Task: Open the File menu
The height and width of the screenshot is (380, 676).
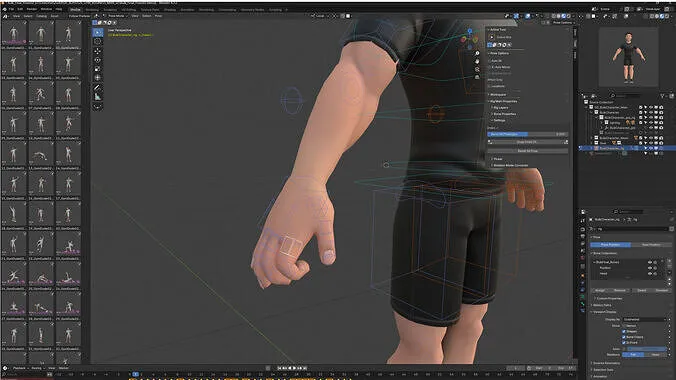Action: click(x=12, y=9)
